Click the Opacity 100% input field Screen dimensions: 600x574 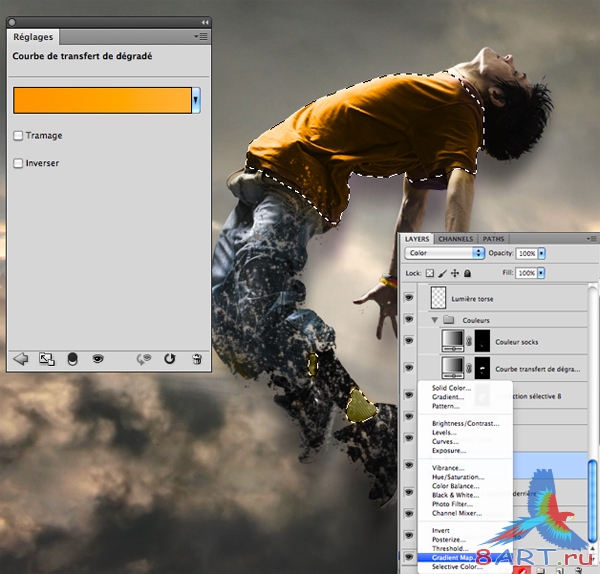click(x=527, y=253)
